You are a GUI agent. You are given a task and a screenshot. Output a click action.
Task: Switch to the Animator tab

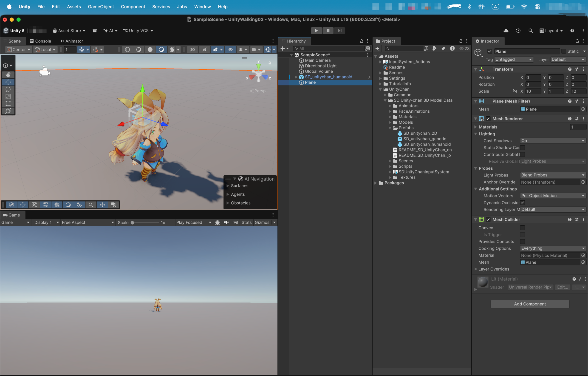coord(72,41)
